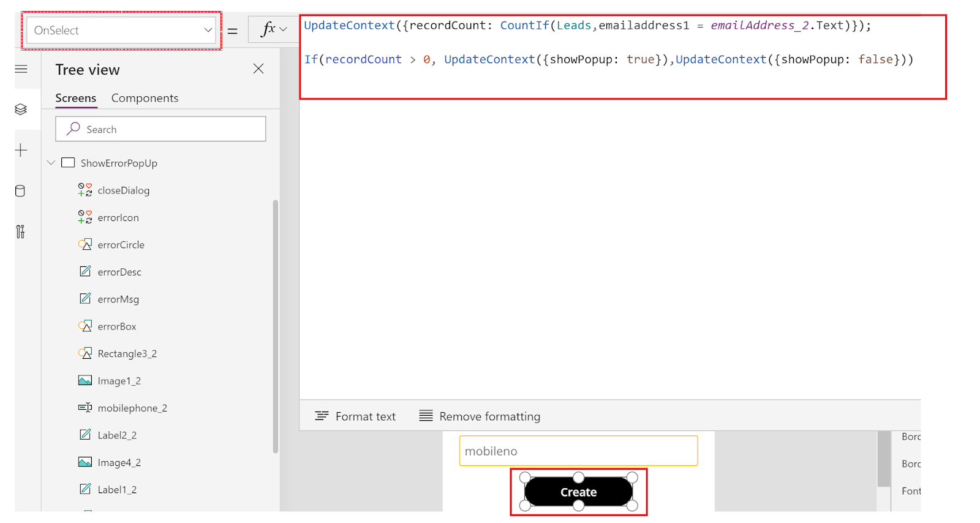
Task: Select the errorMsg label
Action: [x=118, y=299]
